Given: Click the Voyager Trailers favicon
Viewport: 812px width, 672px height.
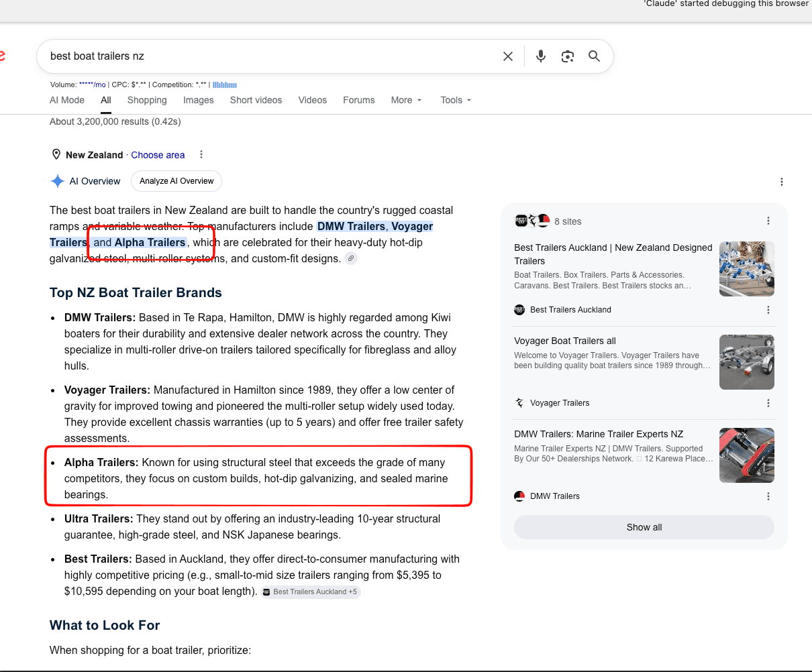Looking at the screenshot, I should pos(519,403).
